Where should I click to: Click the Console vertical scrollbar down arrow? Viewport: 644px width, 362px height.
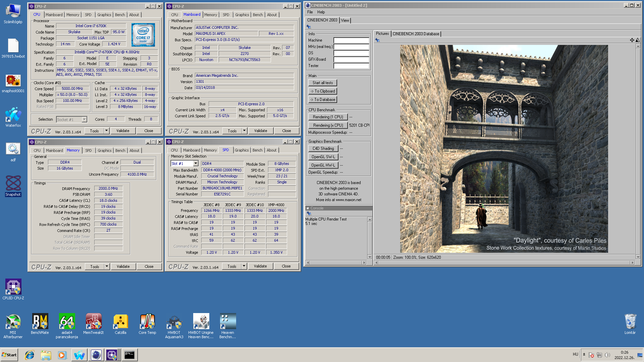click(370, 257)
